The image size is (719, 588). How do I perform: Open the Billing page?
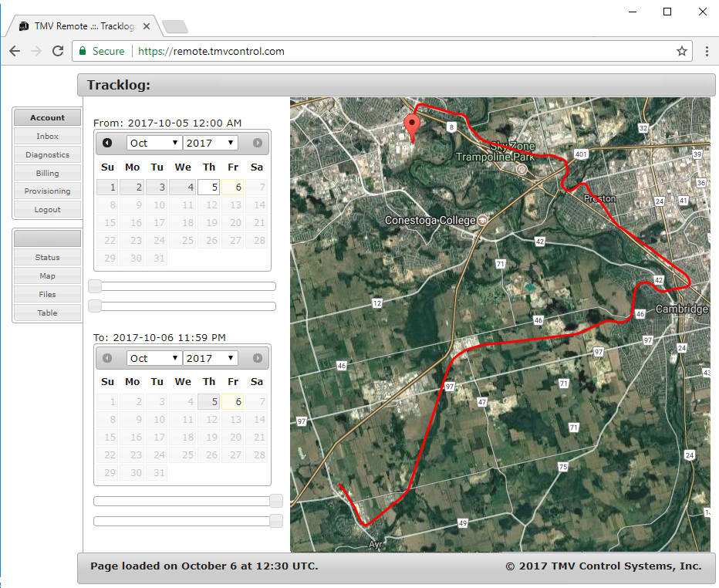coord(47,173)
